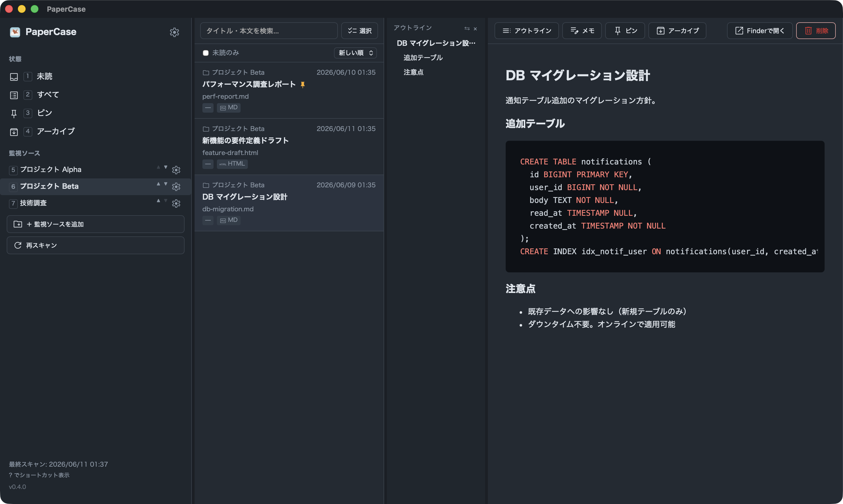Image resolution: width=843 pixels, height=504 pixels.
Task: Toggle アウトライン in document toolbar
Action: tap(526, 31)
